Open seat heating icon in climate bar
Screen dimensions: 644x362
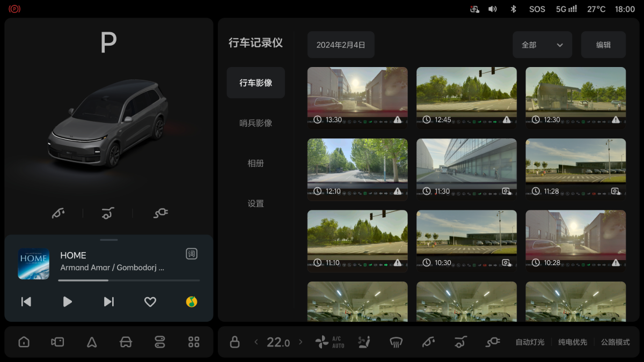click(364, 342)
